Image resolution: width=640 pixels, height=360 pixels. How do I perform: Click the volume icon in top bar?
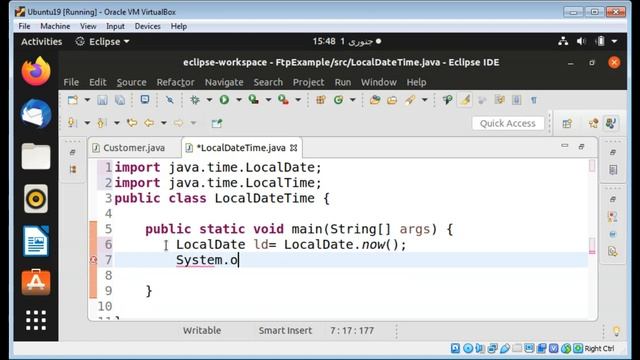point(581,41)
